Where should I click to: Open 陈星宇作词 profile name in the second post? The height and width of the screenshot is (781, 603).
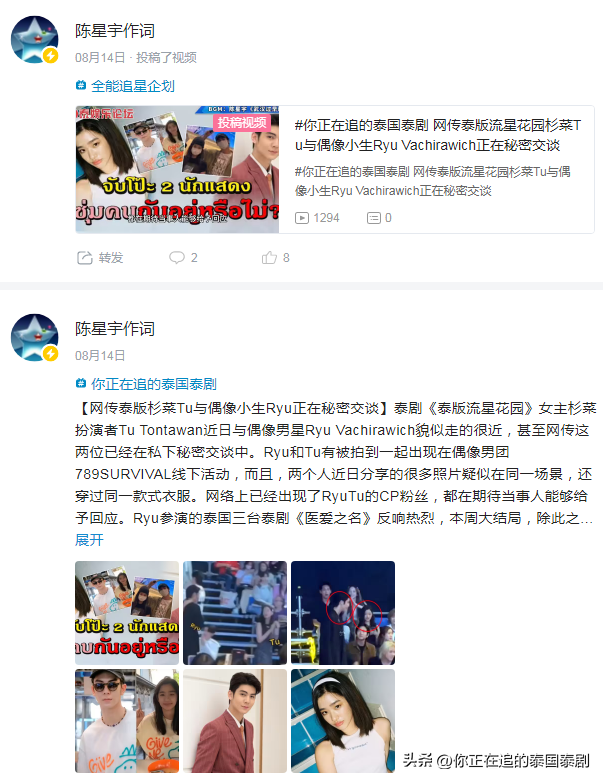[115, 329]
